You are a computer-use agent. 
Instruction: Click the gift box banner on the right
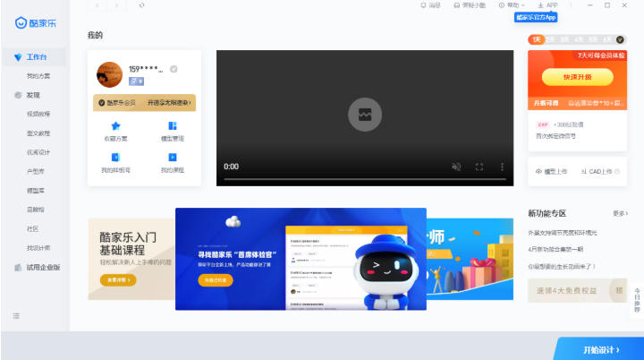coord(470,259)
